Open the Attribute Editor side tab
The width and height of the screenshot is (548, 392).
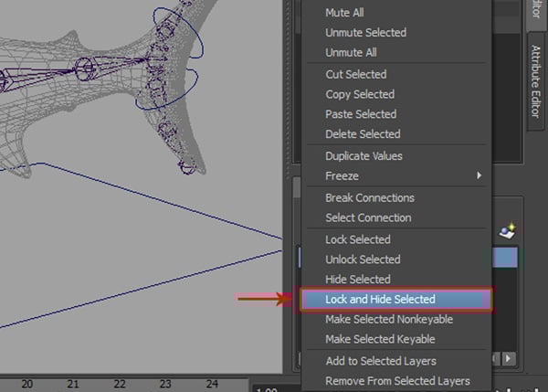pos(536,81)
